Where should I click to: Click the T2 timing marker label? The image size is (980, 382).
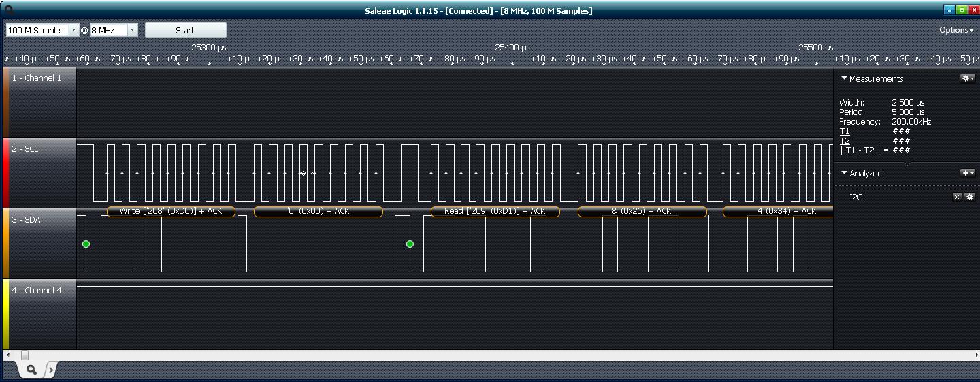point(845,141)
